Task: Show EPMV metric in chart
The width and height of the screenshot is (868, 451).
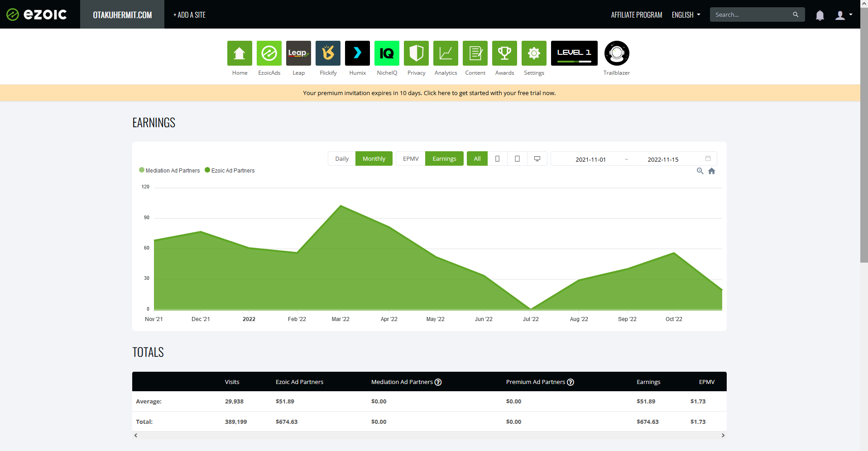Action: pos(411,158)
